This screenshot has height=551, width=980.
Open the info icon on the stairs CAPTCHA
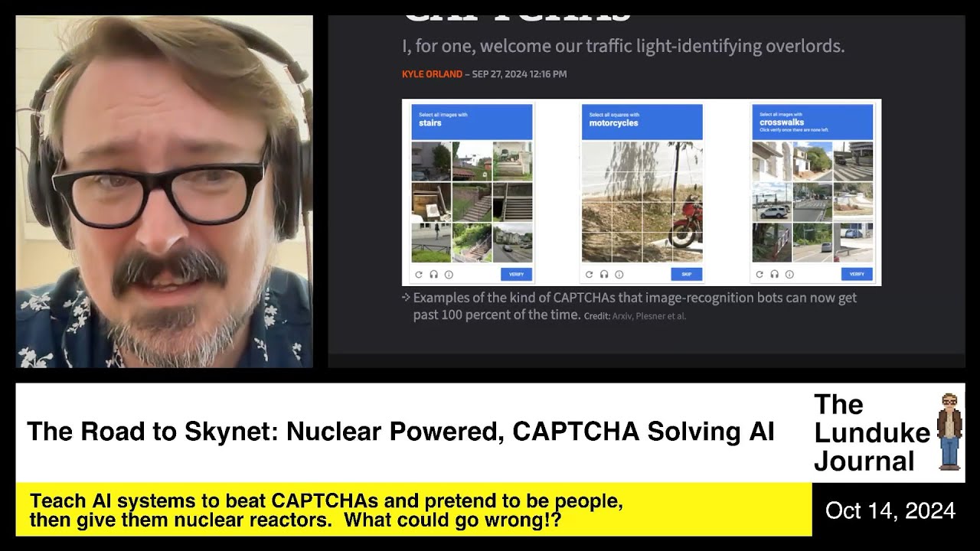tap(449, 274)
